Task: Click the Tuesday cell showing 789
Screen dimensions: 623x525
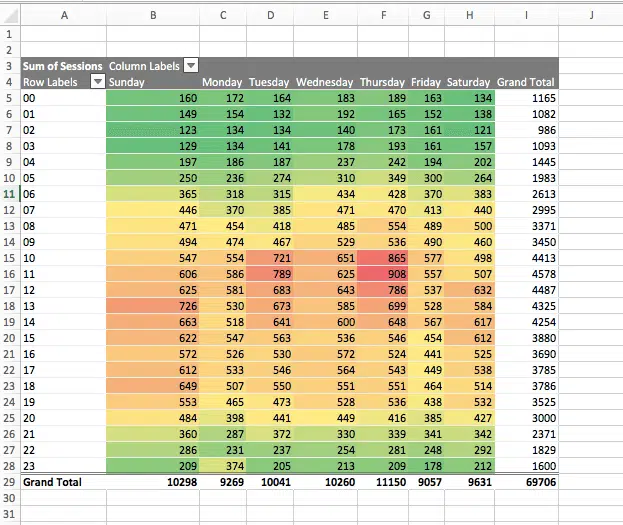Action: 270,273
